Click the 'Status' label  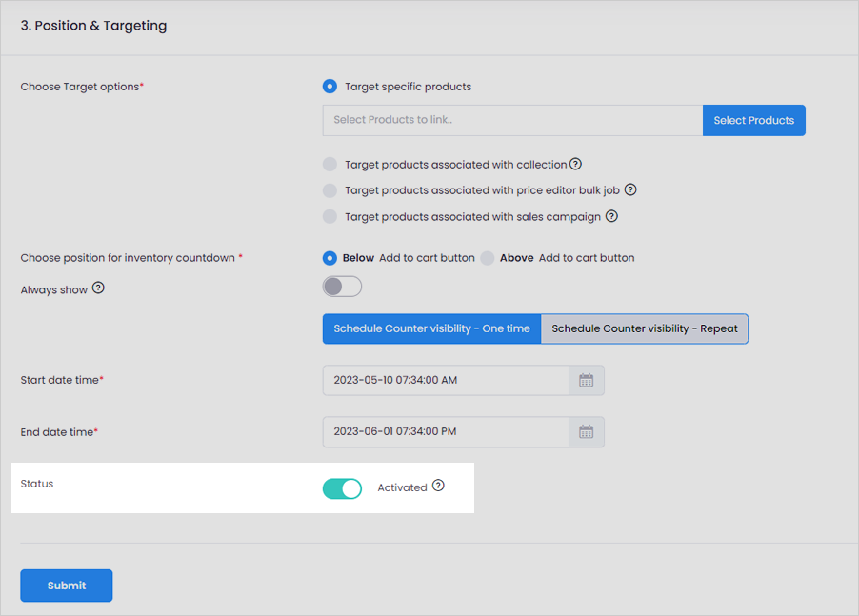[x=37, y=484]
